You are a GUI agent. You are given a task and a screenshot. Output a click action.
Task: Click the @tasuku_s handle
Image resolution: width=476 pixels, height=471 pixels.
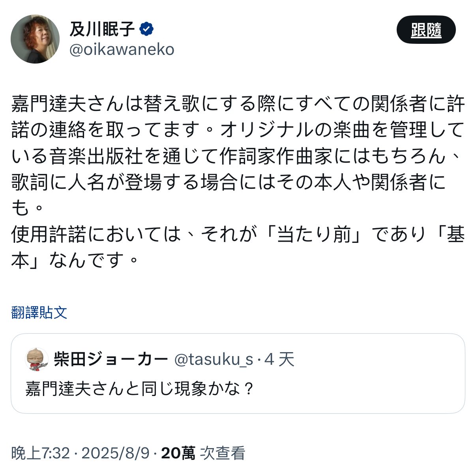(x=213, y=359)
